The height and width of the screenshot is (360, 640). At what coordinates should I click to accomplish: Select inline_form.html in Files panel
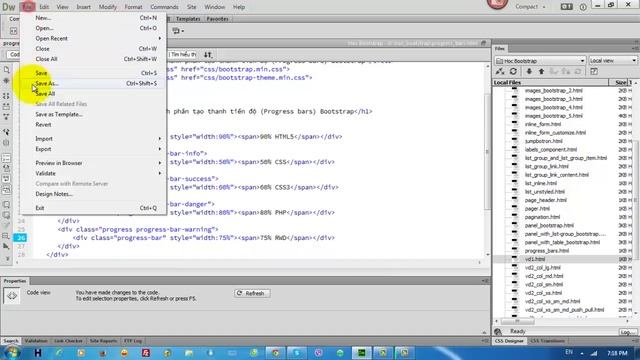[542, 124]
